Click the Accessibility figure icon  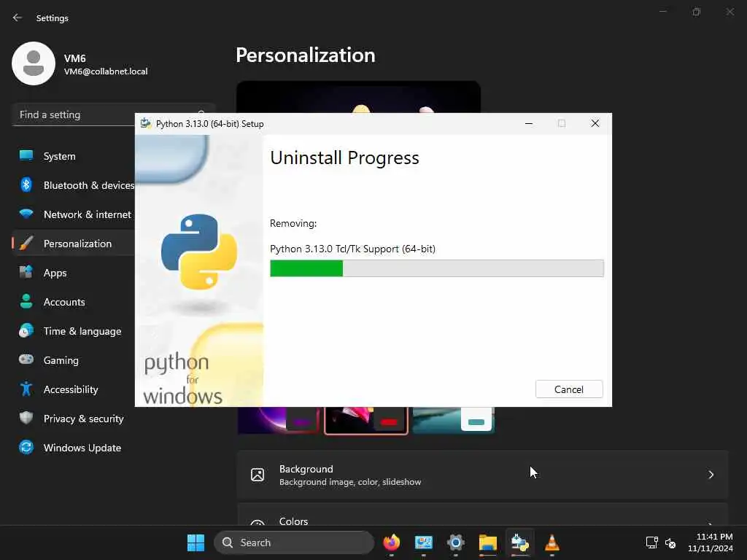26,389
